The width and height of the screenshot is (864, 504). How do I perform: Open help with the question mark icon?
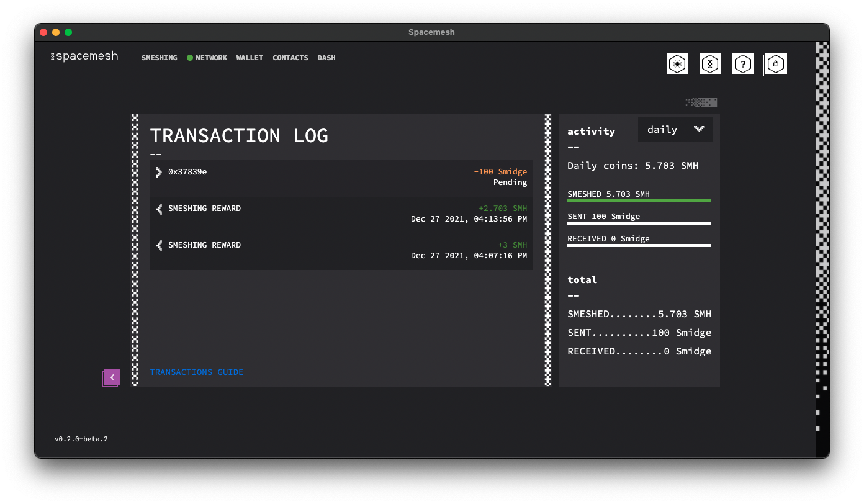point(743,64)
